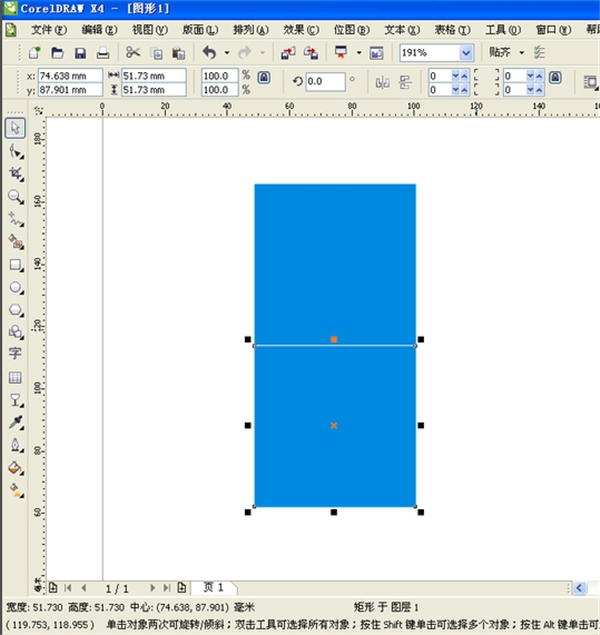Undo the last action

(x=210, y=53)
